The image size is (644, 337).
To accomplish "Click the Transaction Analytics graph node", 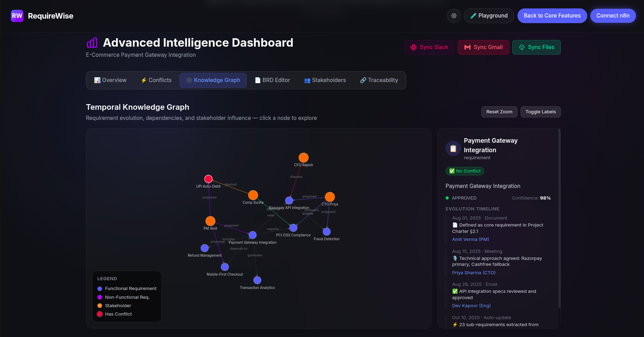I will tap(257, 280).
